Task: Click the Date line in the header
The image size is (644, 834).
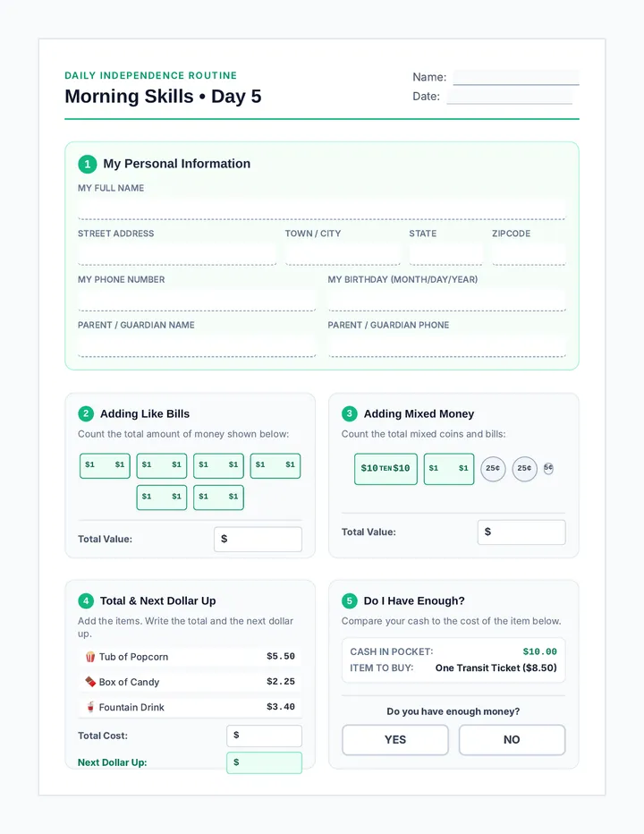Action: [510, 97]
